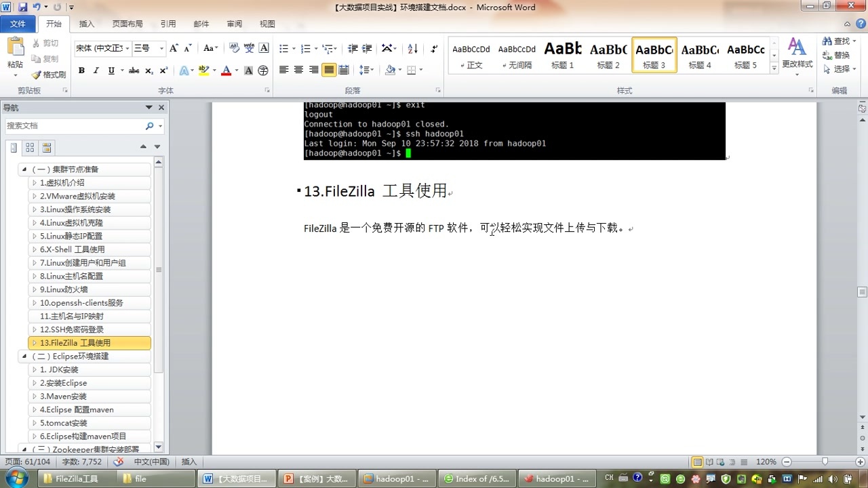The image size is (868, 488).
Task: Toggle italic formatting
Action: [x=96, y=70]
